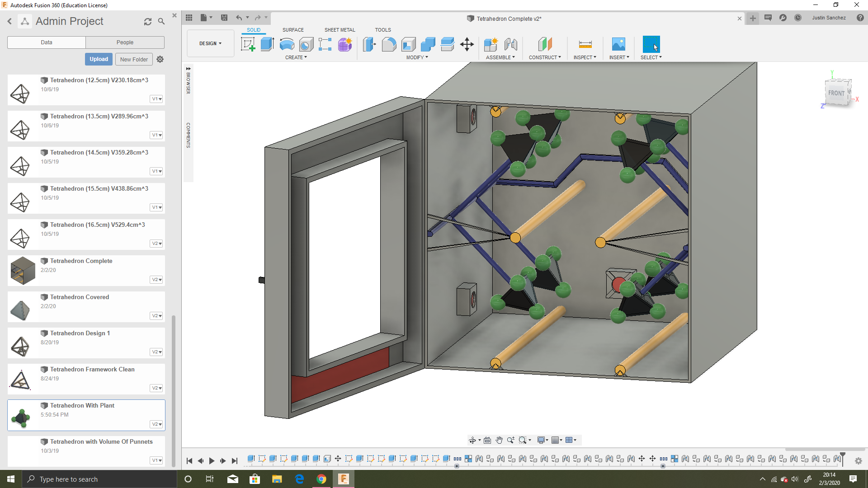Screen dimensions: 868x488
Task: Select the Joint tool icon
Action: pos(511,44)
